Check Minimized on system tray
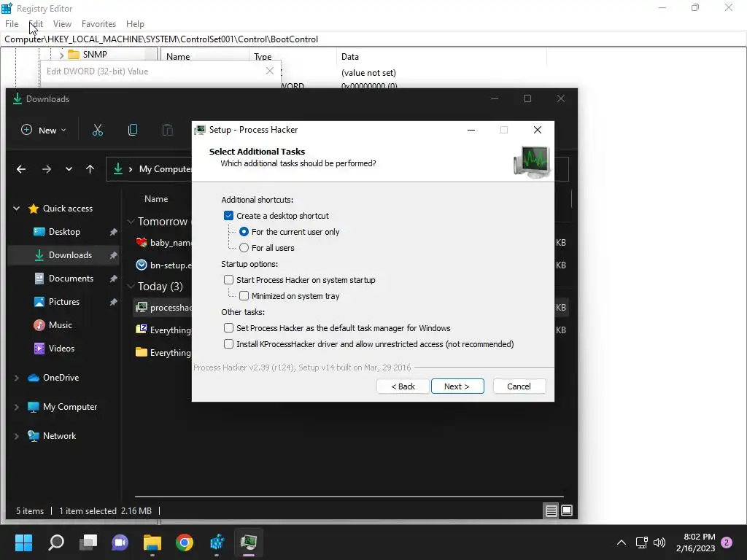This screenshot has height=560, width=747. coord(244,296)
